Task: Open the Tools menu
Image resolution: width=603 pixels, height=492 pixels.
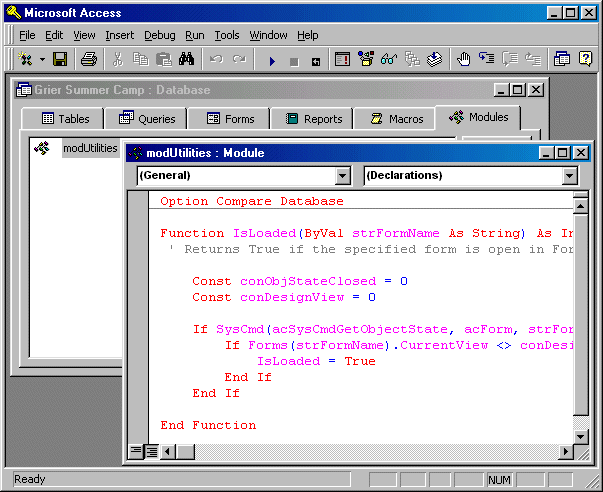Action: pyautogui.click(x=227, y=35)
